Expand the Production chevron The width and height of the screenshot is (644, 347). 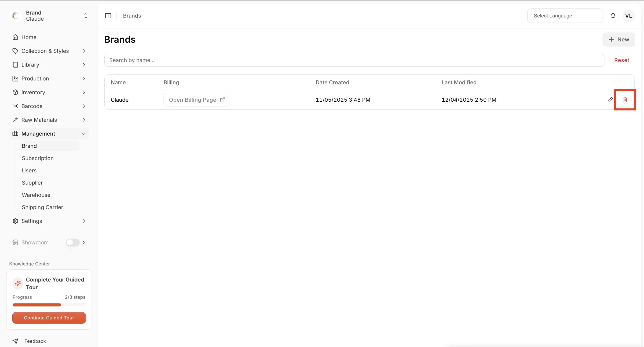(84, 79)
